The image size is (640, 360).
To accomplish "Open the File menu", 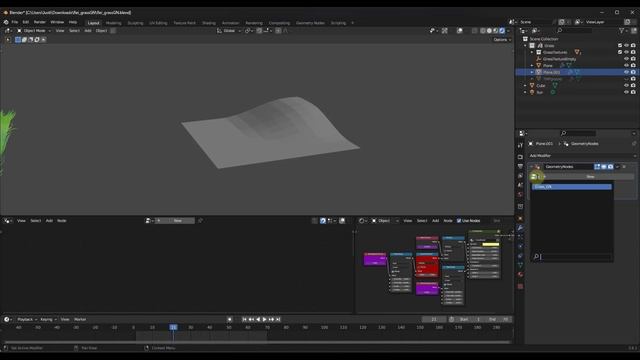I will pyautogui.click(x=15, y=22).
